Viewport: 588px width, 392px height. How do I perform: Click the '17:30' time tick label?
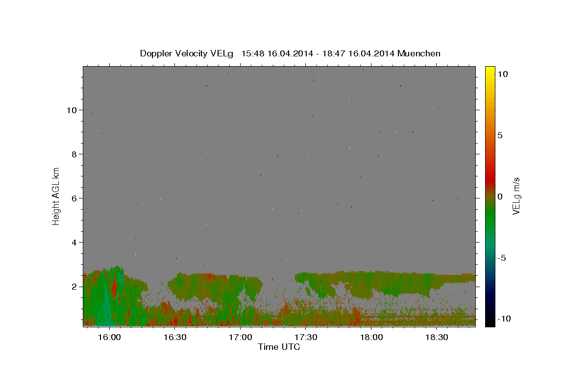pyautogui.click(x=306, y=338)
